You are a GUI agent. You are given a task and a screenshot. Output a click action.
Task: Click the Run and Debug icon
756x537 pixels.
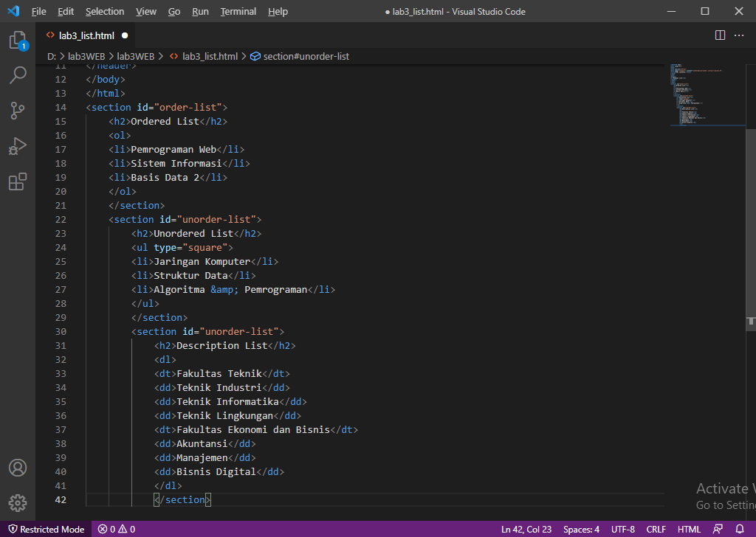coord(18,145)
